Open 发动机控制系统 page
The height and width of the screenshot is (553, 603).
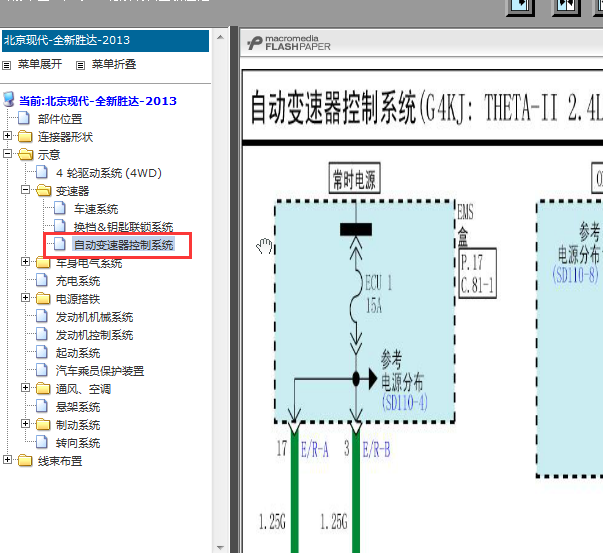(x=95, y=335)
